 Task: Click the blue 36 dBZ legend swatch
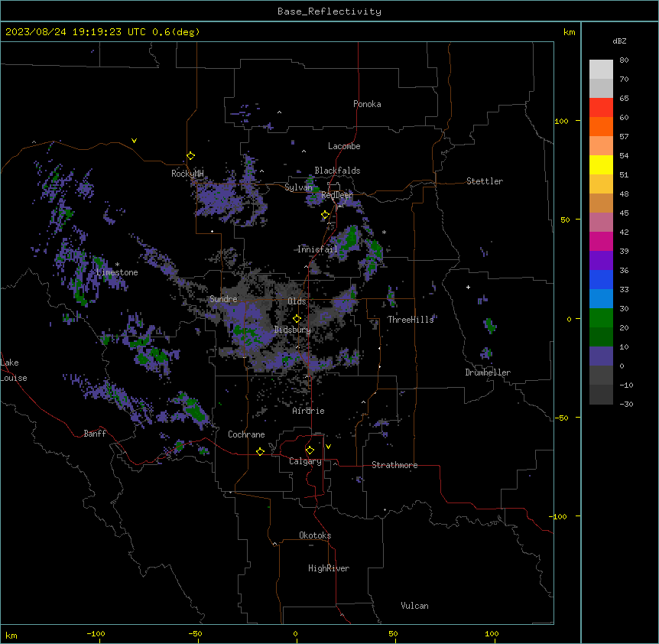[601, 279]
